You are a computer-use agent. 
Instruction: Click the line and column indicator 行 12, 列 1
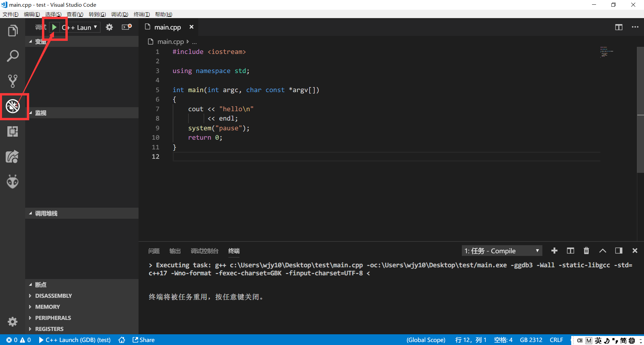point(471,340)
